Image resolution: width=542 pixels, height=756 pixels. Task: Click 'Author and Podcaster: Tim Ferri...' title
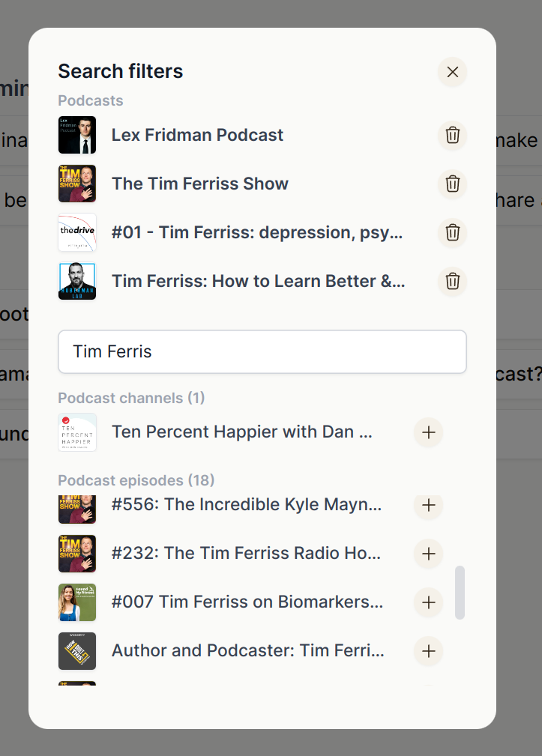(248, 650)
